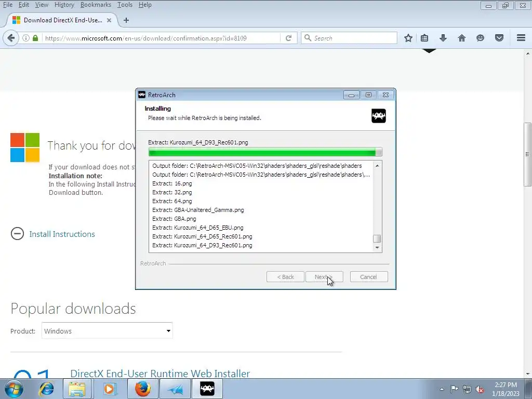The image size is (532, 399).
Task: Open Windows Media Player from taskbar
Action: [109, 389]
